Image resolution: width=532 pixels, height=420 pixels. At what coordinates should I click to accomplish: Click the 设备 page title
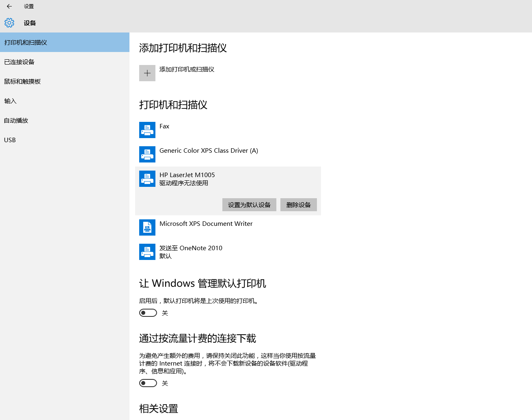pos(30,23)
